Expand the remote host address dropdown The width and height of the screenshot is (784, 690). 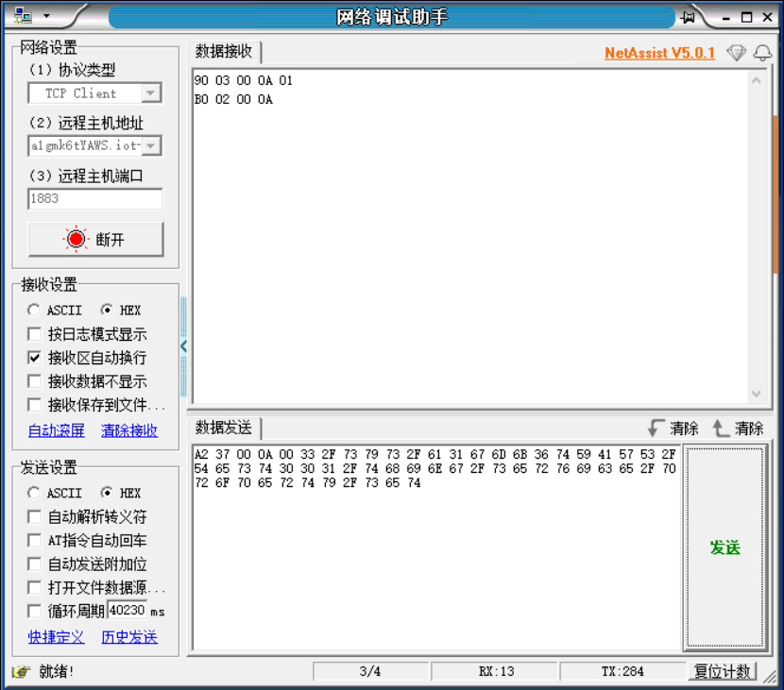pyautogui.click(x=151, y=146)
